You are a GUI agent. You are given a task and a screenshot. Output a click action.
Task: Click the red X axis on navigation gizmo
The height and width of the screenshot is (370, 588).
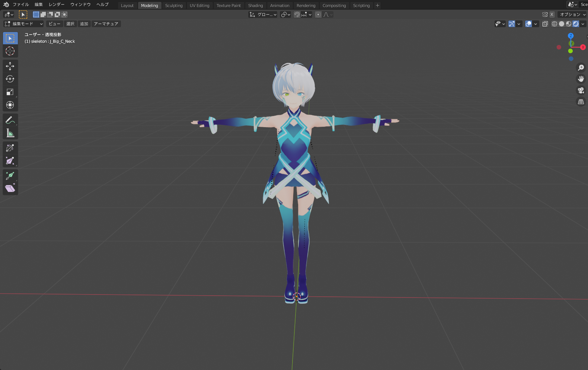point(583,47)
